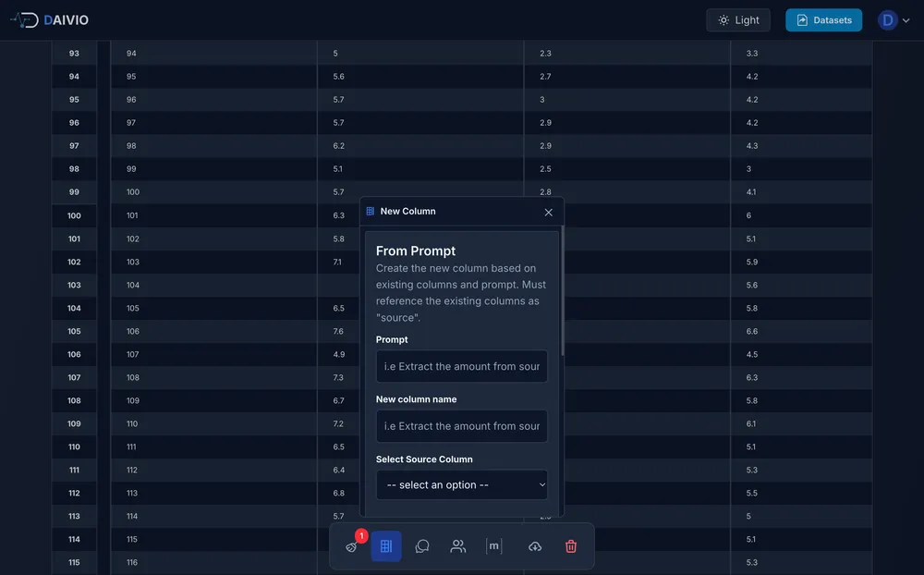The width and height of the screenshot is (924, 575).
Task: Click the users group icon
Action: 458,546
